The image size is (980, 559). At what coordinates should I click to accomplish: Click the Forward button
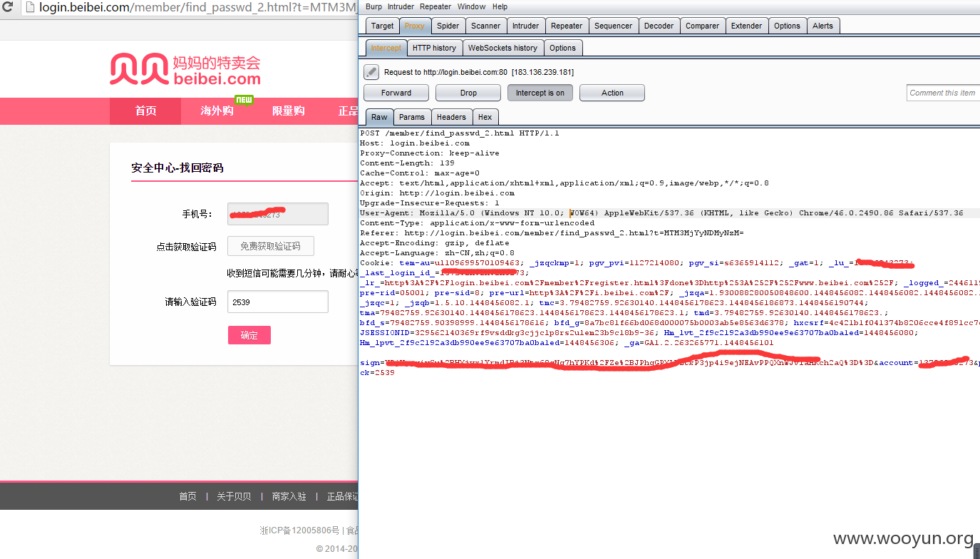(396, 93)
